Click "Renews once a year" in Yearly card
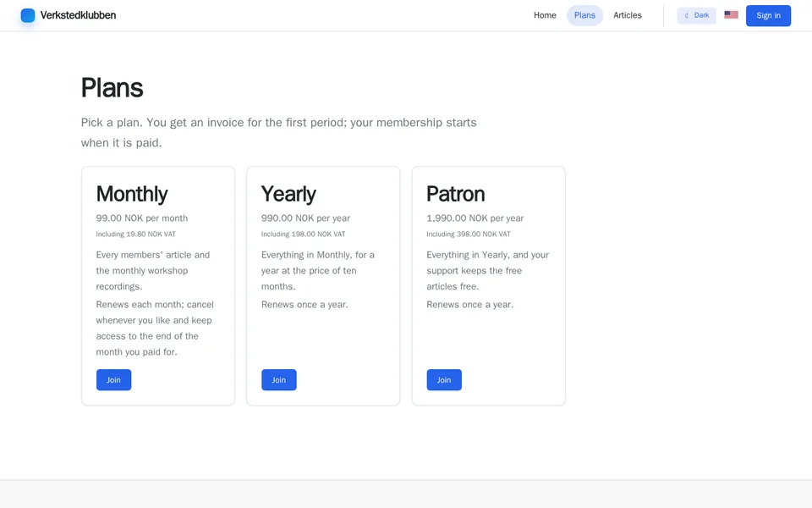The height and width of the screenshot is (508, 812). pyautogui.click(x=304, y=305)
